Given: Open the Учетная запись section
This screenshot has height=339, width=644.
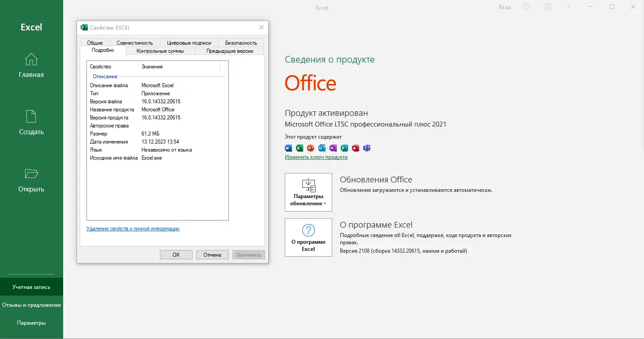Looking at the screenshot, I should (x=31, y=287).
